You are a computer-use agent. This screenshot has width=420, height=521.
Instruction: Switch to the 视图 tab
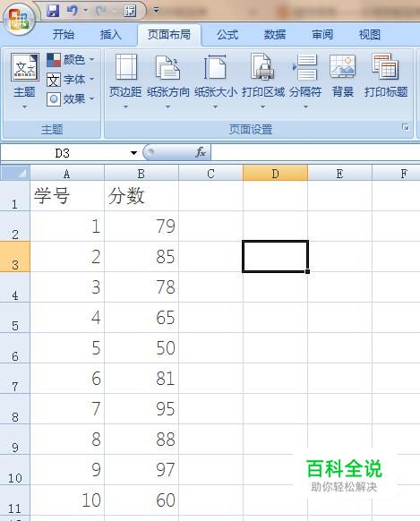click(370, 35)
